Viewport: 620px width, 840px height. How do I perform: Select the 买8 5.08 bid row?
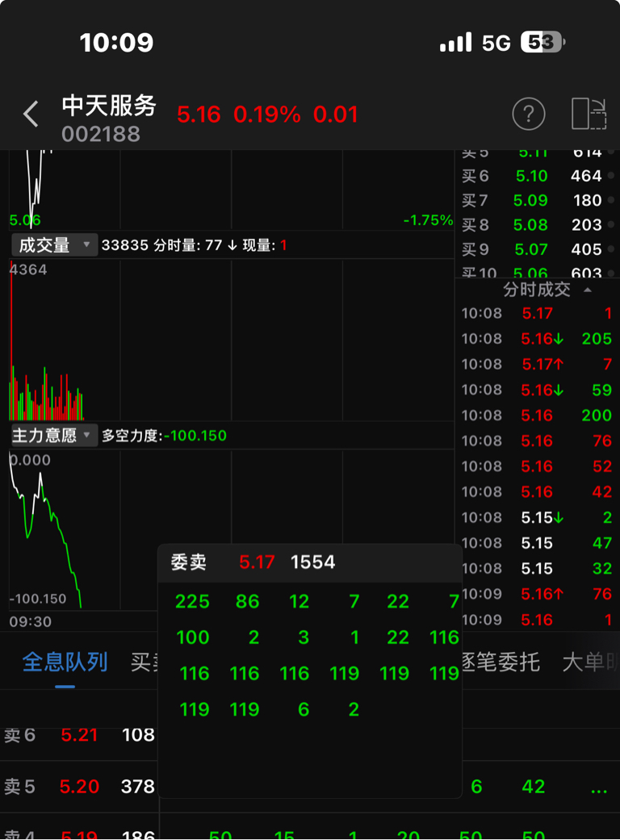tap(537, 224)
